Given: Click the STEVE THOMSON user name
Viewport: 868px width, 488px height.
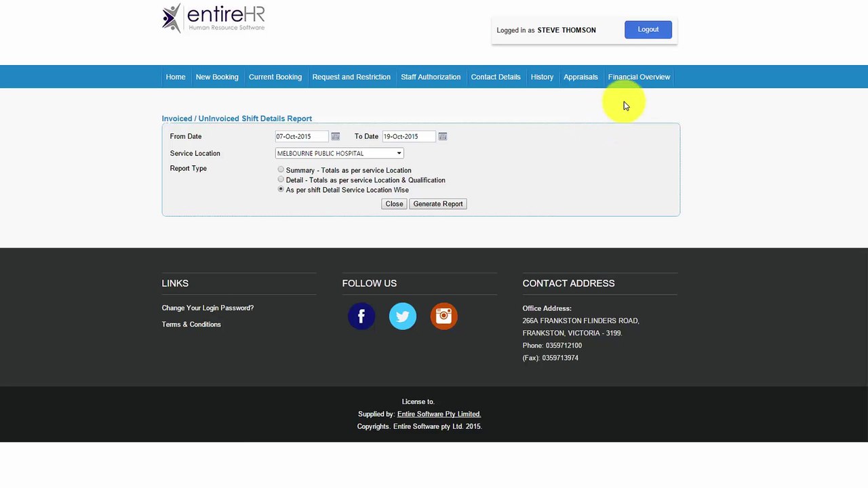Looking at the screenshot, I should click(x=567, y=30).
